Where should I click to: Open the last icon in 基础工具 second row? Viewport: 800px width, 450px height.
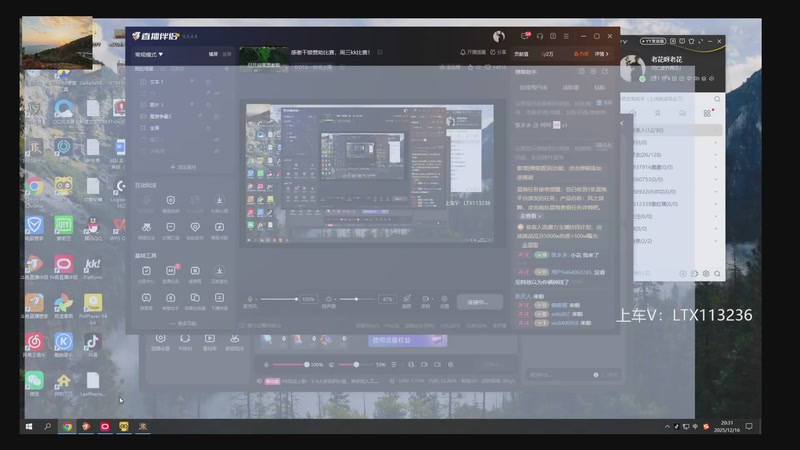coord(219,297)
